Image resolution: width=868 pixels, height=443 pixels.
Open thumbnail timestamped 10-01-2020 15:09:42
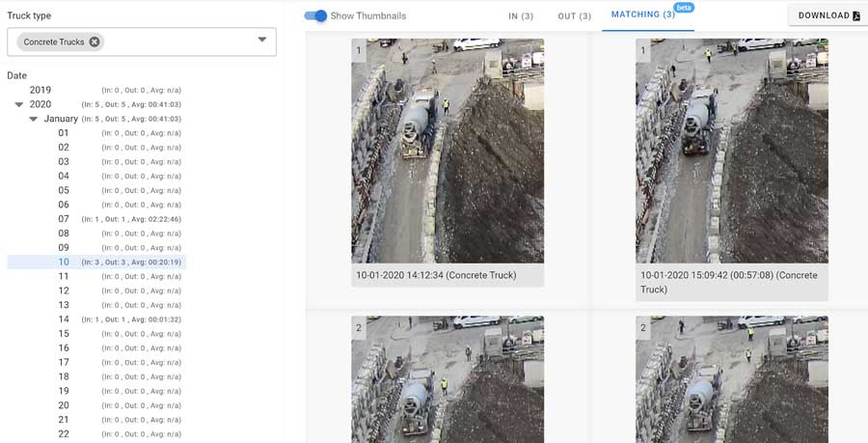coord(732,151)
